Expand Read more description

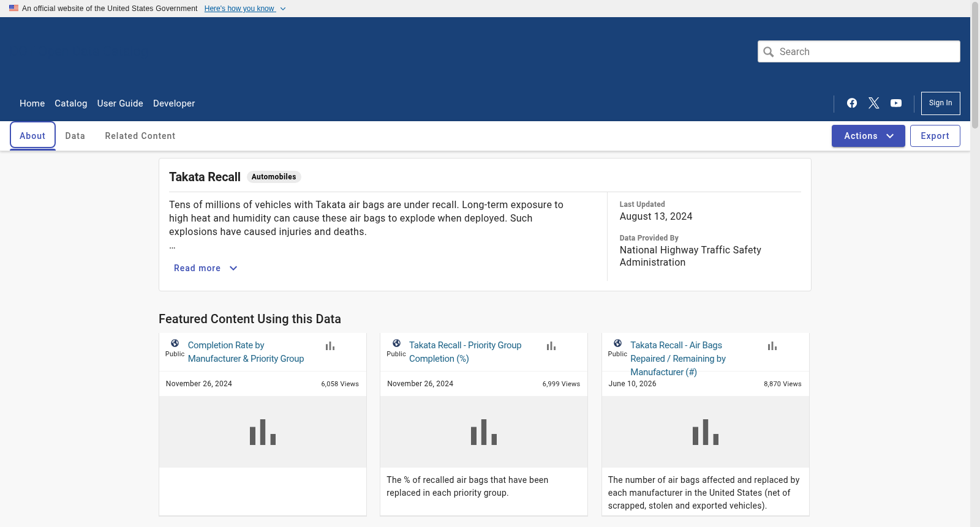click(206, 268)
